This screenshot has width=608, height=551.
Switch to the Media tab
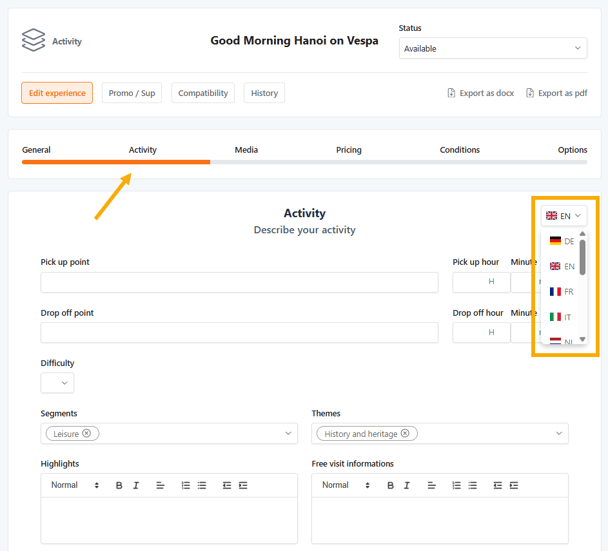[246, 150]
